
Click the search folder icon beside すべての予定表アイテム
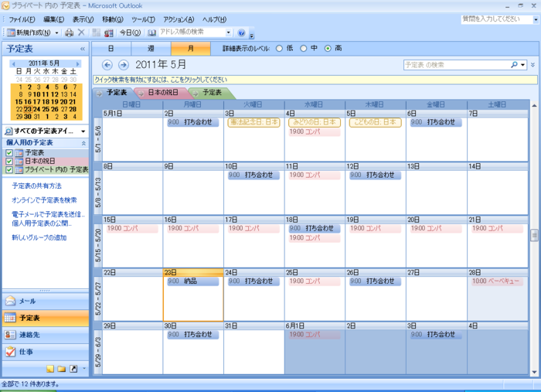[9, 131]
